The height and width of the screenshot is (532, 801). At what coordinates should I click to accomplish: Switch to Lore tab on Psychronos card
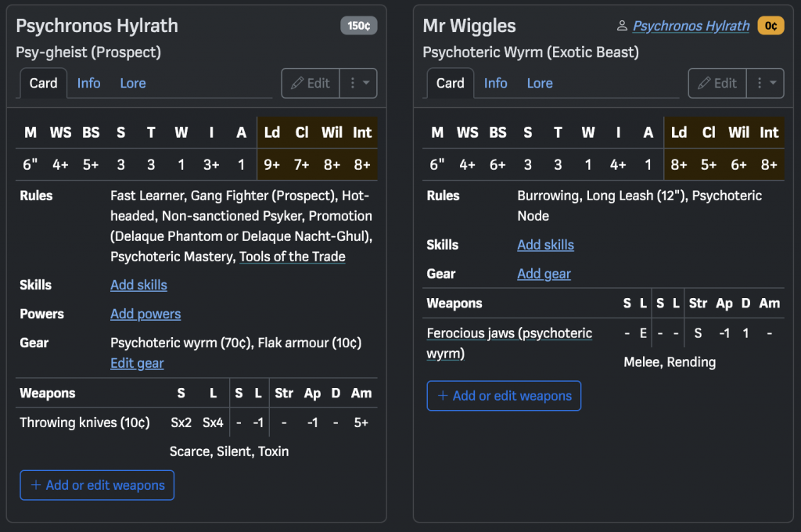point(133,83)
